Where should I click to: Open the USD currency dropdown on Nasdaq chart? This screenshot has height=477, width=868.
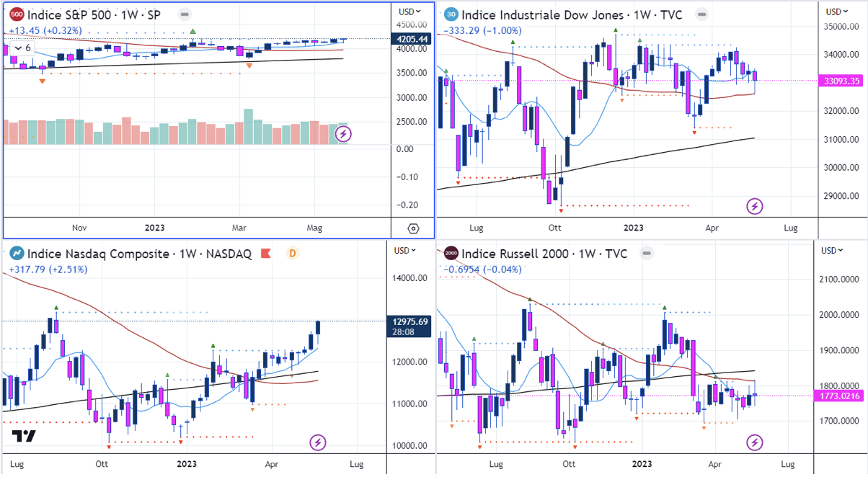coord(405,250)
